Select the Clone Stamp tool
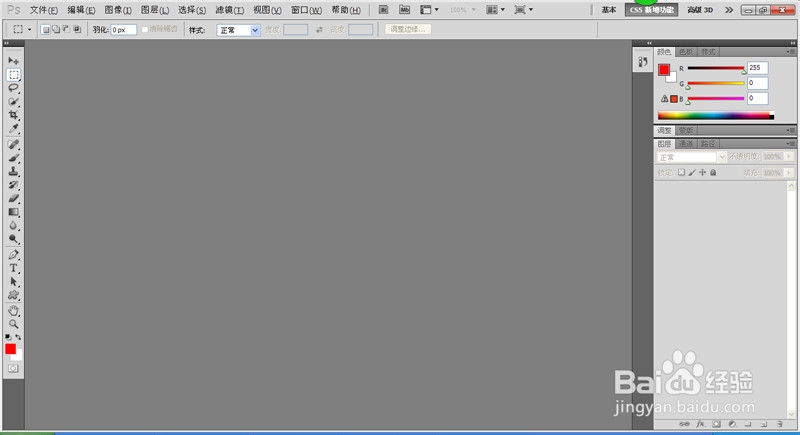The width and height of the screenshot is (800, 435). click(x=13, y=171)
